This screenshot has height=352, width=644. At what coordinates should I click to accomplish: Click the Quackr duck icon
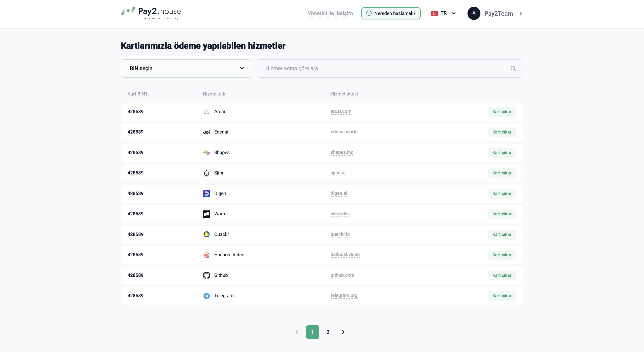[206, 234]
